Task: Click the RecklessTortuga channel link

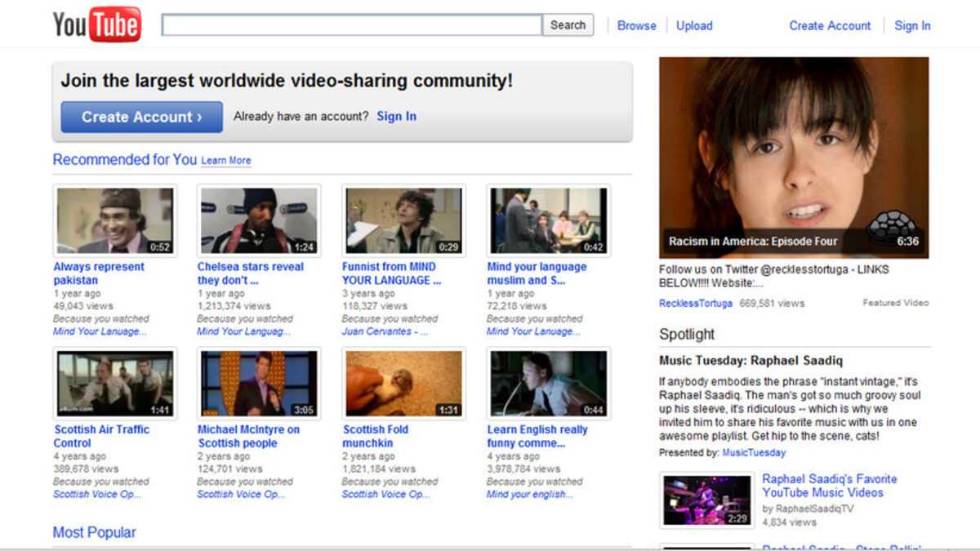Action: click(x=695, y=303)
